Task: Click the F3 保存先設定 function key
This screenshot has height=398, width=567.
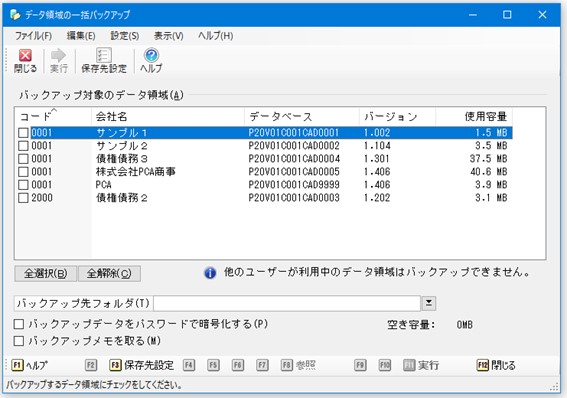Action: click(x=141, y=365)
